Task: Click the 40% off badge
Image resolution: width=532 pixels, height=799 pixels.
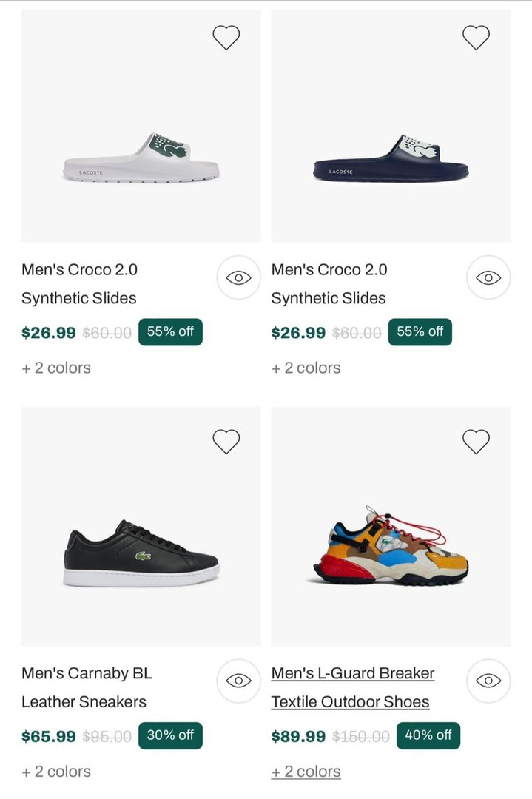Action: click(x=428, y=735)
